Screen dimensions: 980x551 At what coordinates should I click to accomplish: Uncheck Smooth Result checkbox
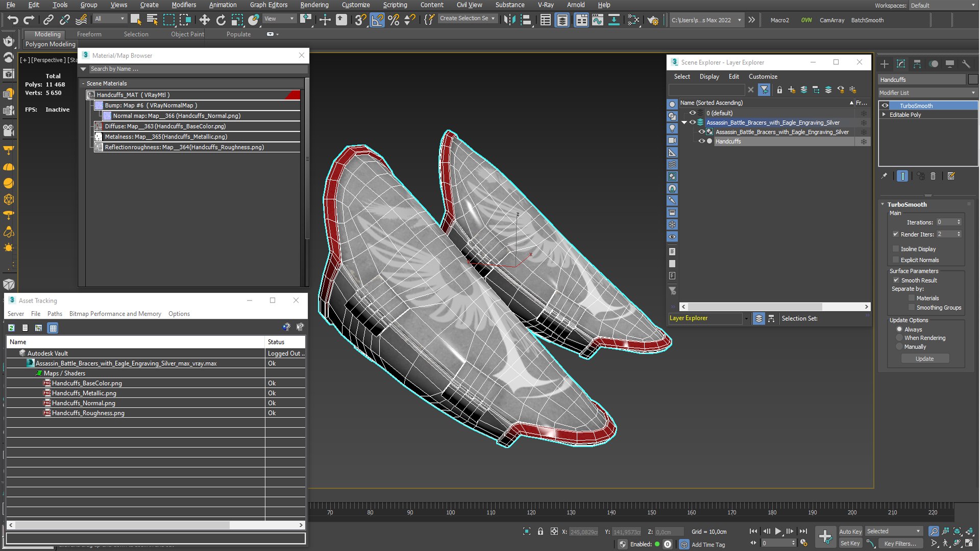pyautogui.click(x=896, y=280)
